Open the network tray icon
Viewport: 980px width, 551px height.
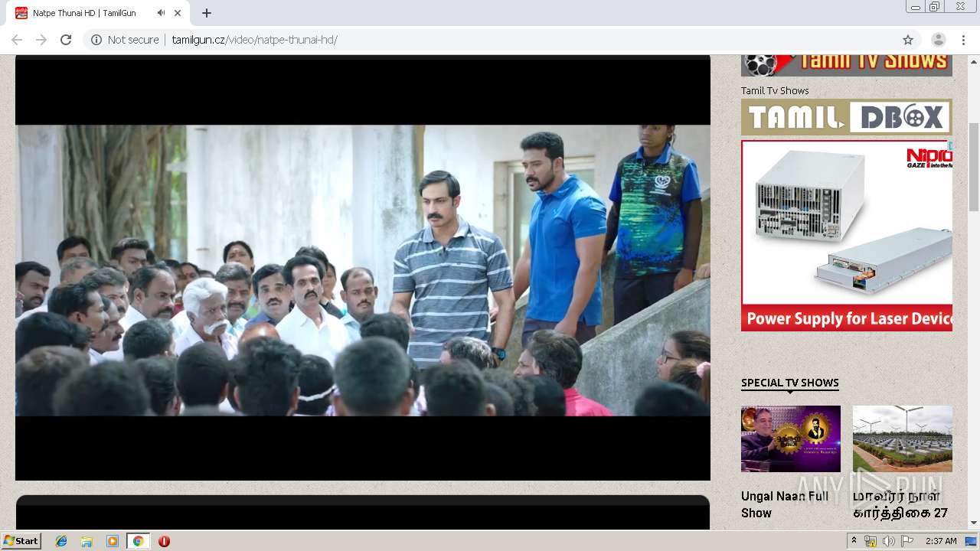pyautogui.click(x=871, y=541)
